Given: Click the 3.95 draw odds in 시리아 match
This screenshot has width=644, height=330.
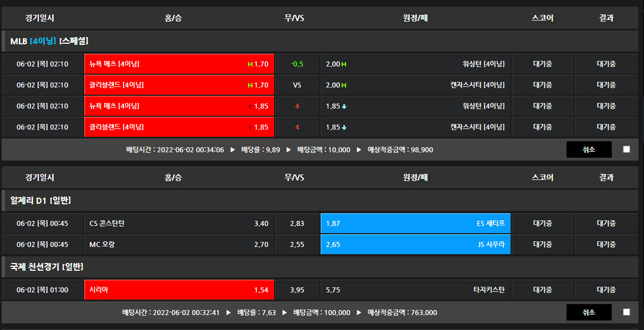Looking at the screenshot, I should click(x=297, y=290).
